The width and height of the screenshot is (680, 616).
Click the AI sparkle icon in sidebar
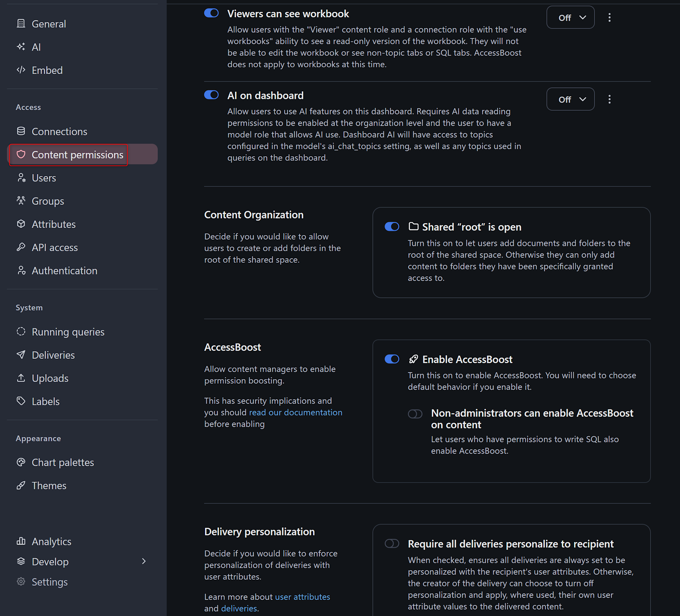point(21,47)
